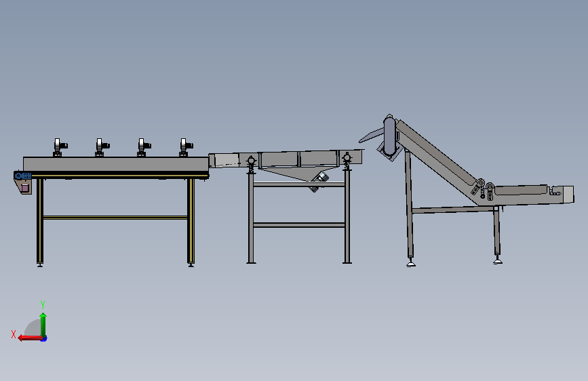The height and width of the screenshot is (381, 588).
Task: Click the blue Z axis dot of the triad
Action: click(x=44, y=339)
